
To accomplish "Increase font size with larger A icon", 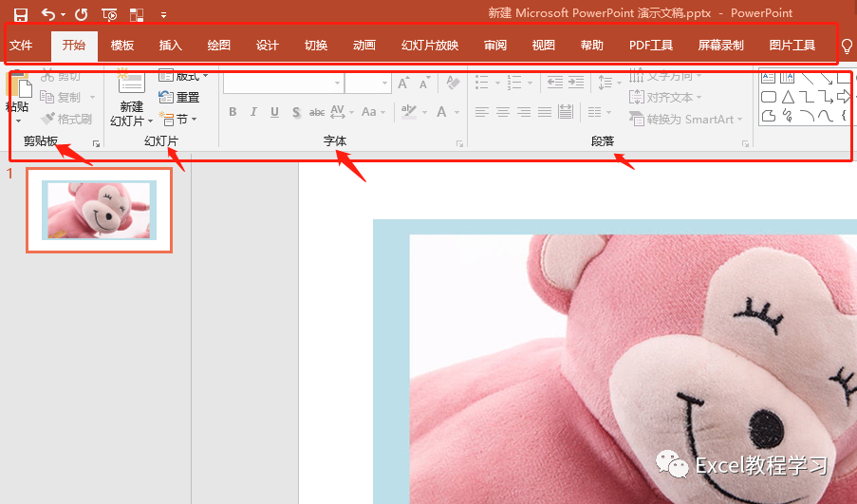I will (x=403, y=84).
